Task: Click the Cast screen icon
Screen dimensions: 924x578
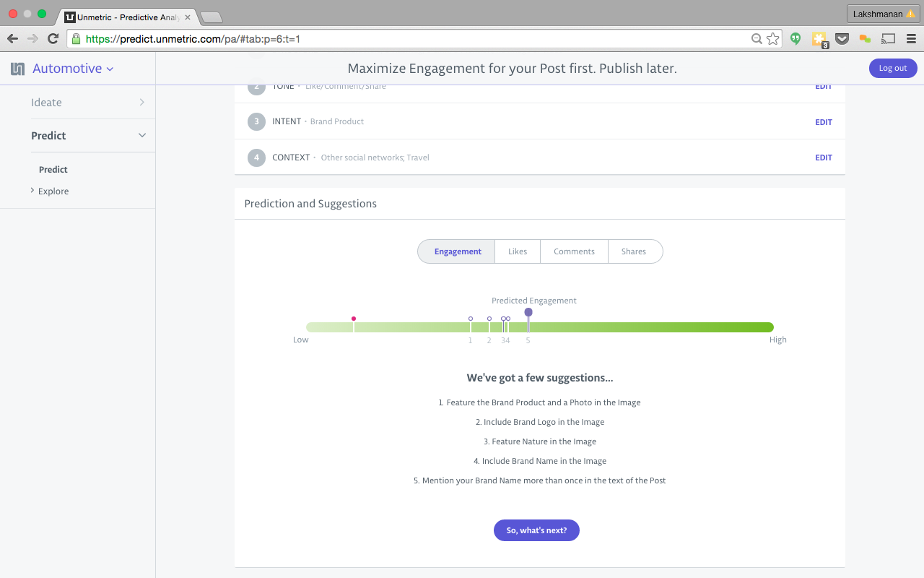Action: pos(888,39)
